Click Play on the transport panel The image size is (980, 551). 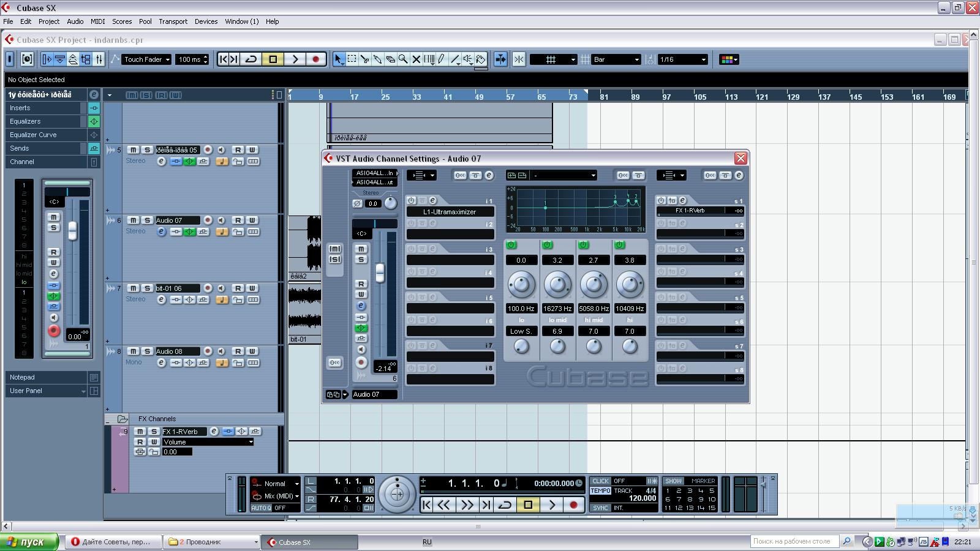click(x=552, y=505)
